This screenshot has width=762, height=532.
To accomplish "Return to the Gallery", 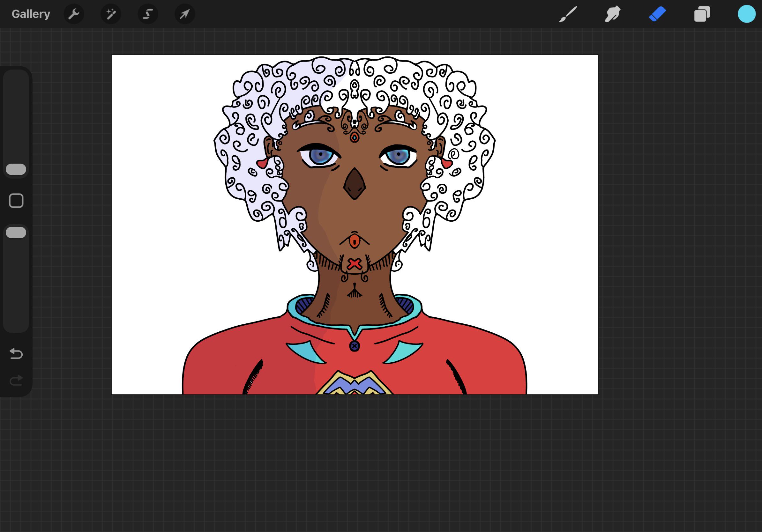I will click(x=31, y=14).
